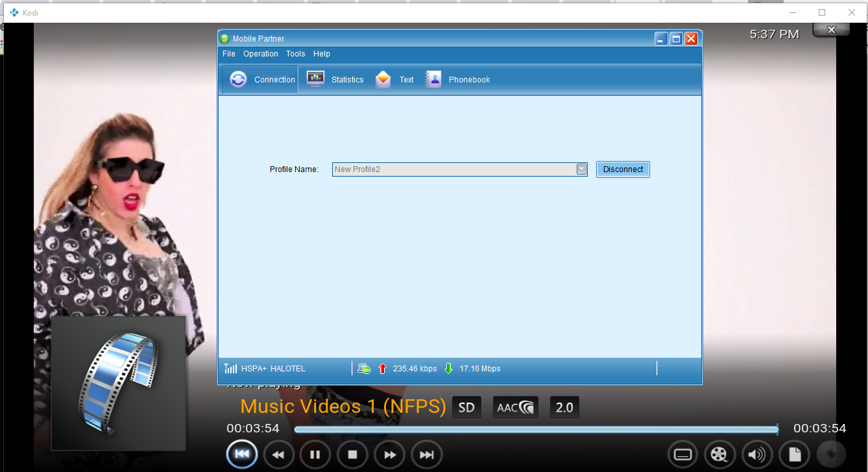Click the document bookmarks icon in player bar

[795, 454]
